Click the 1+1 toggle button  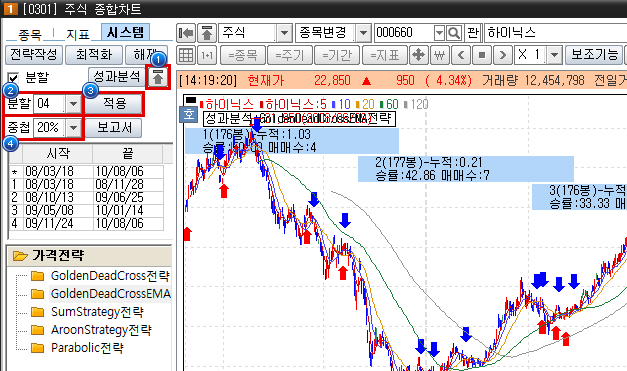207,55
